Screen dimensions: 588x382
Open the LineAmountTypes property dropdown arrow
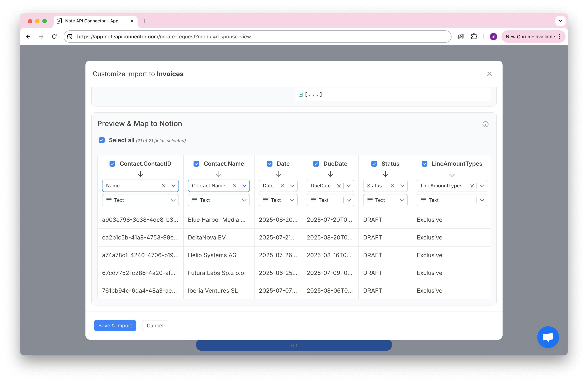(x=482, y=186)
